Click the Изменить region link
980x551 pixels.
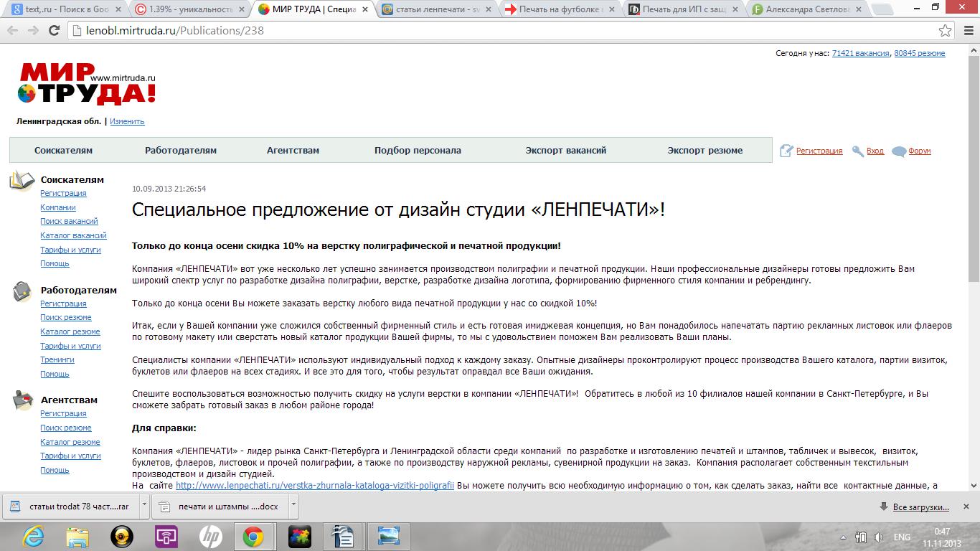pyautogui.click(x=127, y=122)
